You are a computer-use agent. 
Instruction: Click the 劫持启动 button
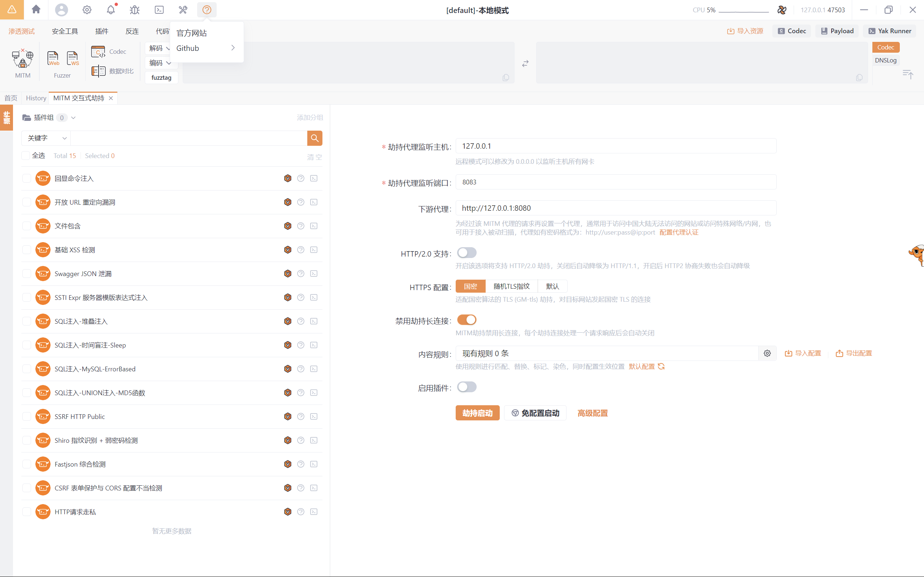tap(477, 413)
